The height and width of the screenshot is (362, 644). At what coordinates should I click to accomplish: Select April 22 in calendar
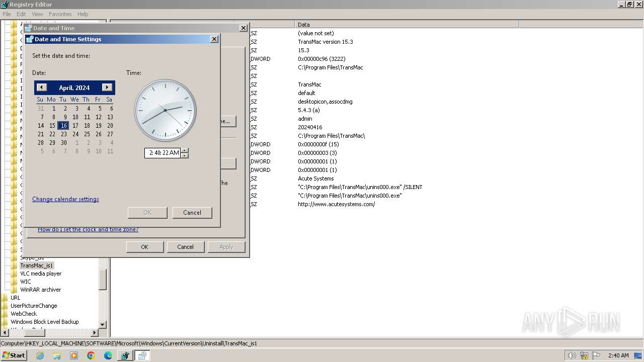pos(52,134)
